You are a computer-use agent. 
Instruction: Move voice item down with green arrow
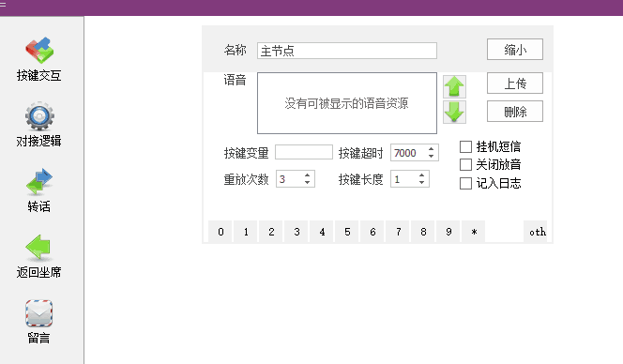coord(454,112)
